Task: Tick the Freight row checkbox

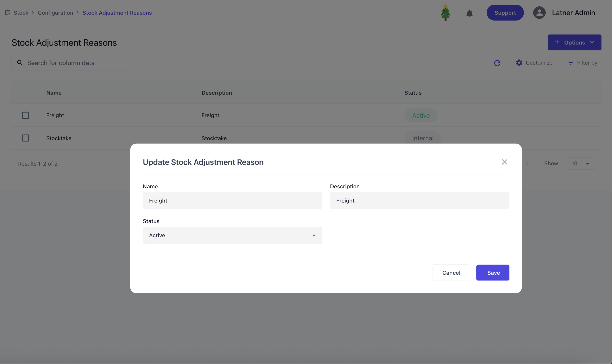Action: [25, 115]
